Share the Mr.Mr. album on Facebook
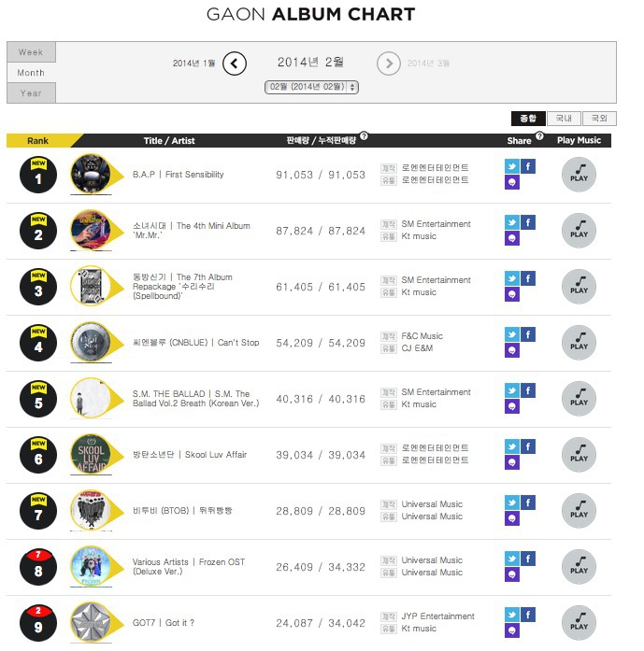This screenshot has width=644, height=651. pyautogui.click(x=528, y=222)
